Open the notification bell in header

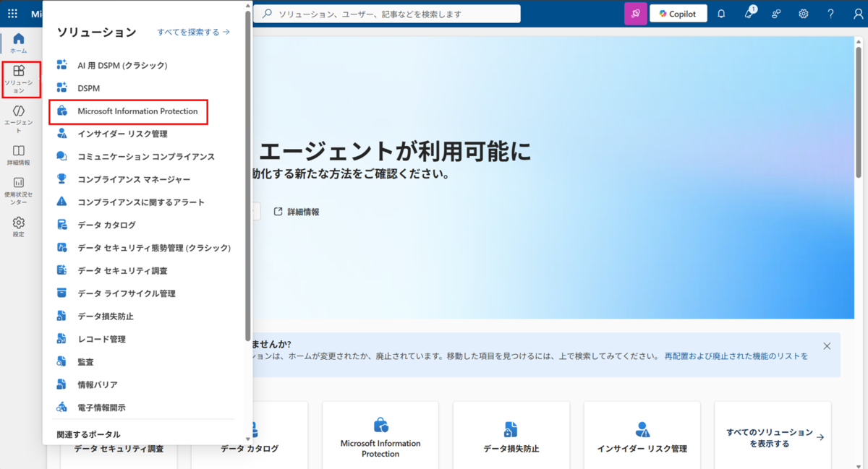(721, 14)
